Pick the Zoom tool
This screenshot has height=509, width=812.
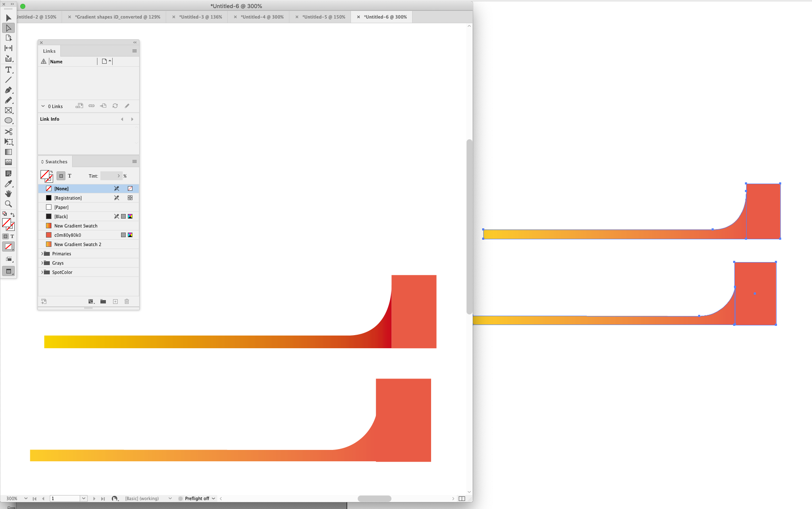(9, 204)
